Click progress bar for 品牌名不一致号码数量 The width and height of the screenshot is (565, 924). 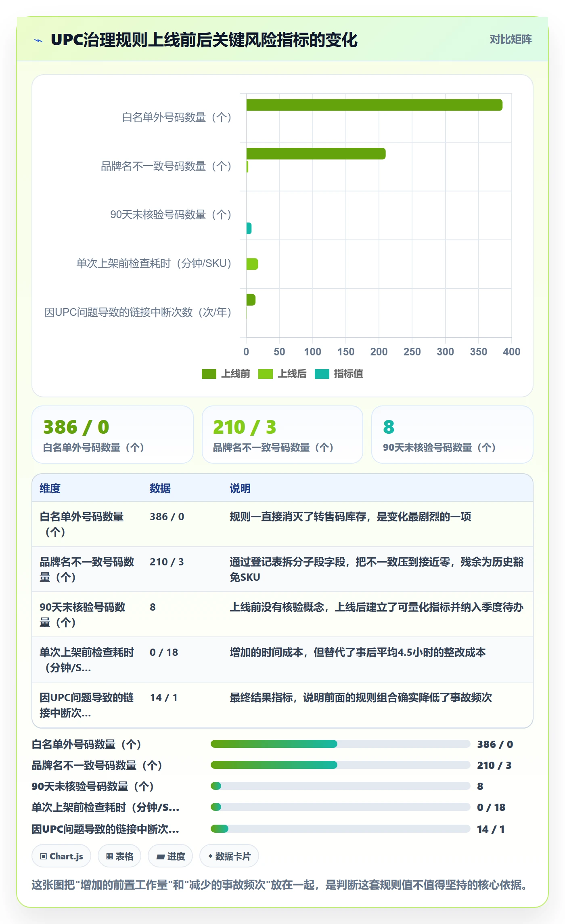(x=341, y=765)
